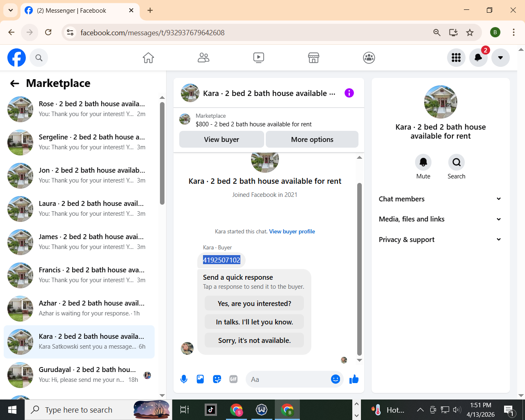The image size is (525, 420).
Task: Open Rose's conversation in the list
Action: tap(79, 109)
